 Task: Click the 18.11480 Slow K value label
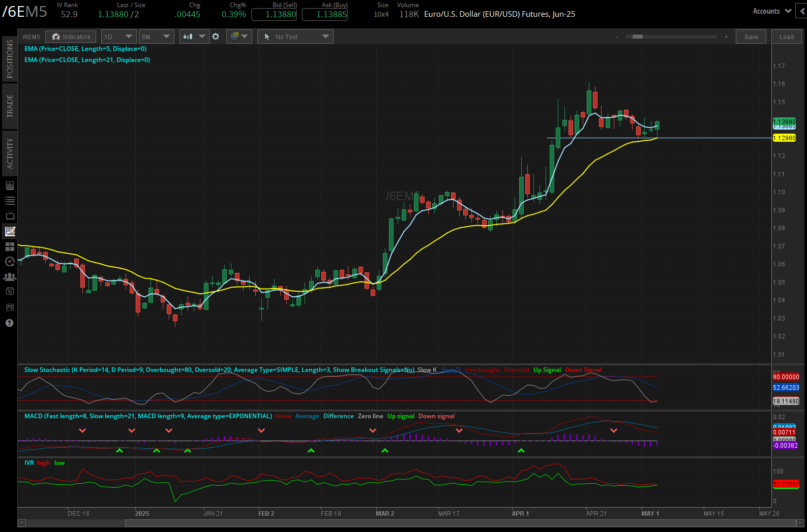[786, 401]
